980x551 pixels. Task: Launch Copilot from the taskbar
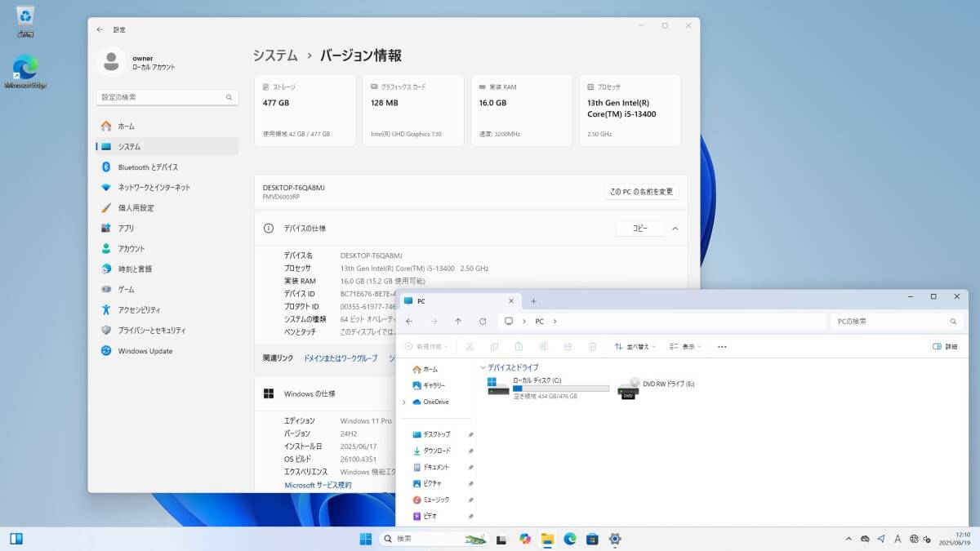[524, 539]
